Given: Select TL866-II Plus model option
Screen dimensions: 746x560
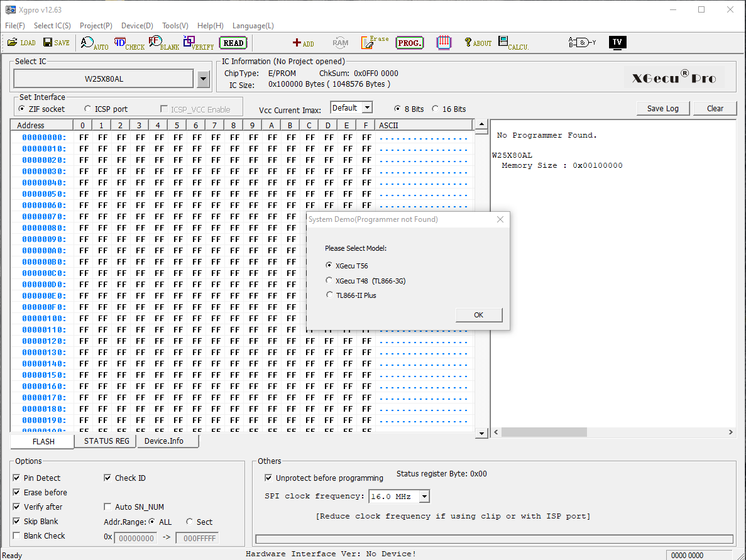Looking at the screenshot, I should click(x=329, y=295).
